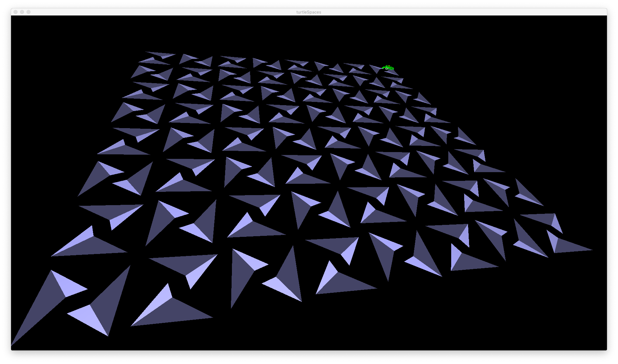The image size is (618, 364).
Task: Minimize the turtleSpaces window
Action: point(22,12)
